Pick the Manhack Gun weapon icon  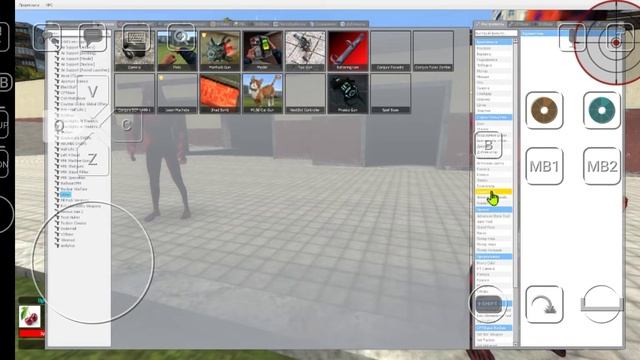click(220, 51)
